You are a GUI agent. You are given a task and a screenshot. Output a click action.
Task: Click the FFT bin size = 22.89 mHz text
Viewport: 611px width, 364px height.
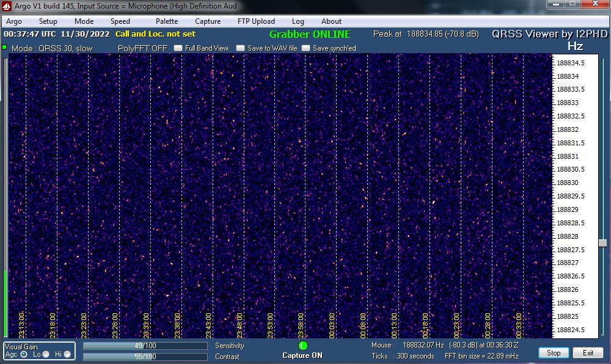481,356
